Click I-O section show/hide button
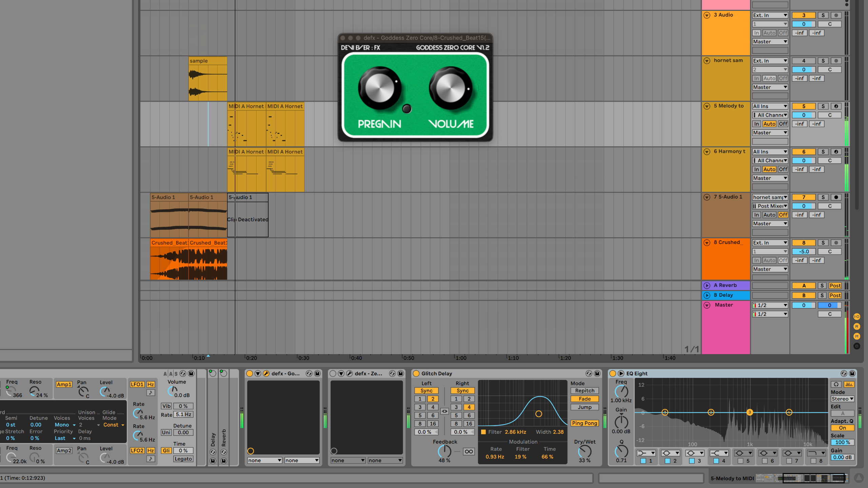 857,317
